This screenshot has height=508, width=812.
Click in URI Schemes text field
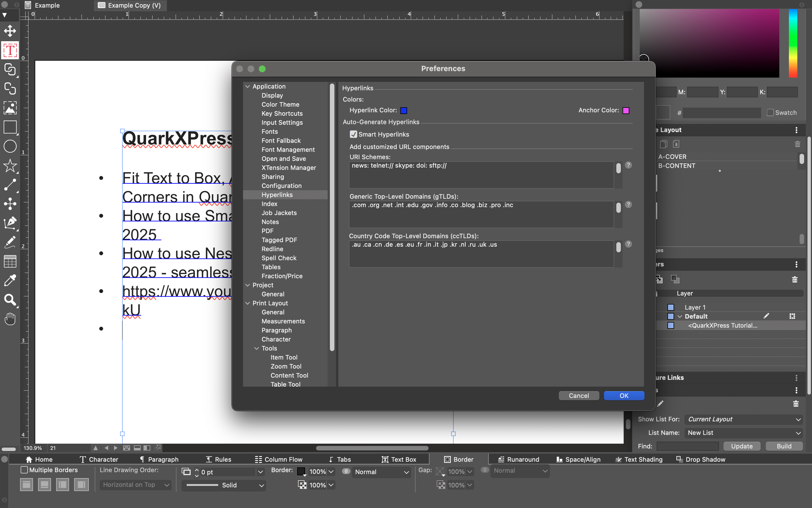(x=481, y=175)
